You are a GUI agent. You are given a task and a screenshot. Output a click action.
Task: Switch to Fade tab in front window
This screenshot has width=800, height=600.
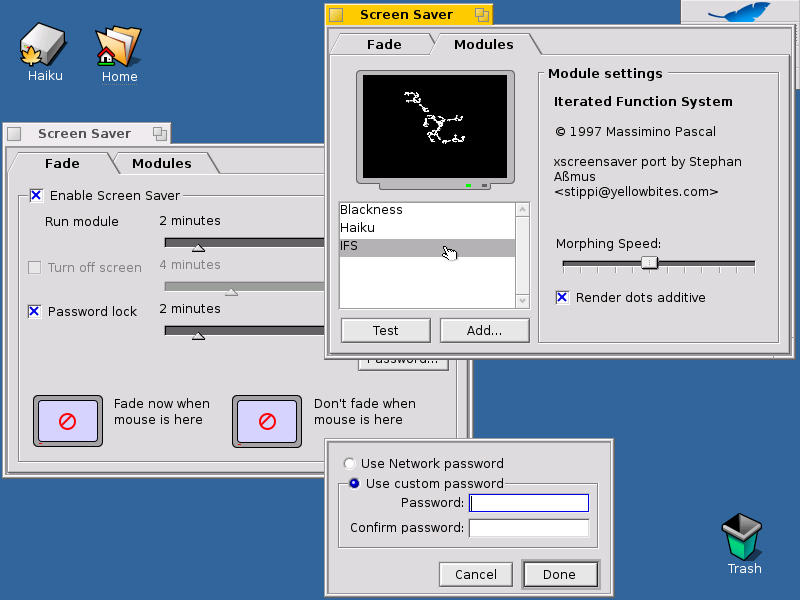tap(384, 44)
